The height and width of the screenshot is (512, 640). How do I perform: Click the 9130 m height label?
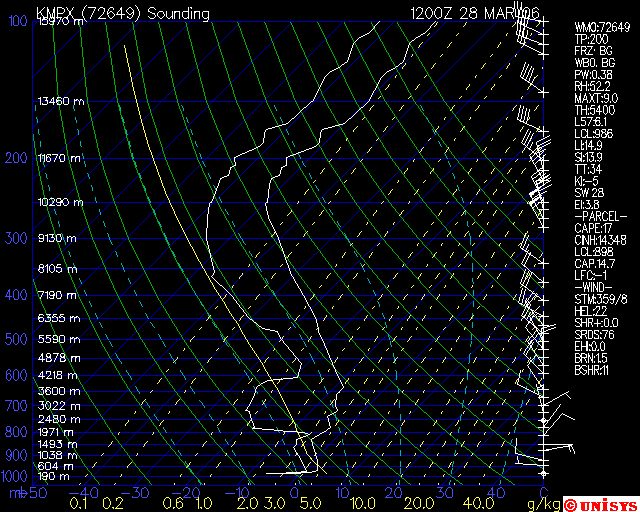click(58, 239)
